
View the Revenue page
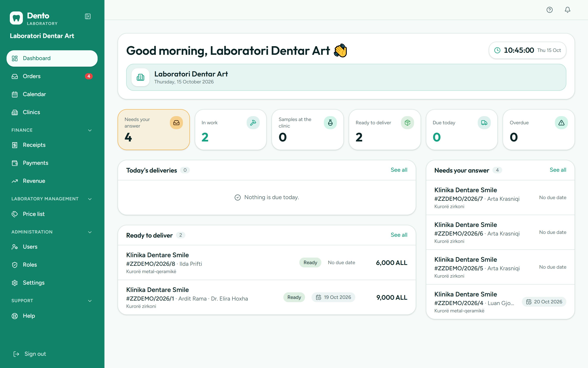click(x=52, y=181)
